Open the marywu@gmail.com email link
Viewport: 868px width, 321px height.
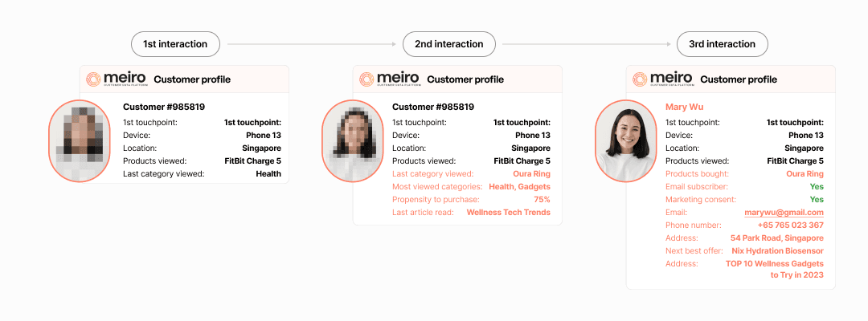(x=784, y=213)
